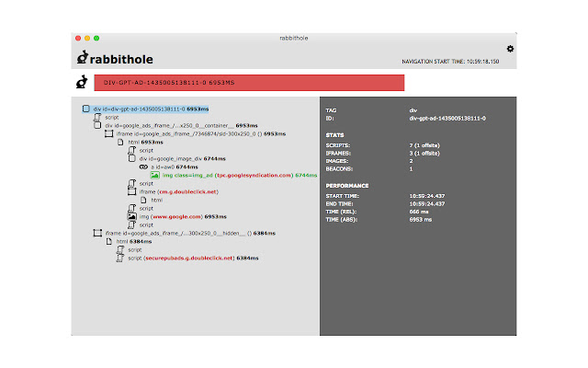Click the macOS green maximize button
588x368 pixels.
pyautogui.click(x=97, y=38)
